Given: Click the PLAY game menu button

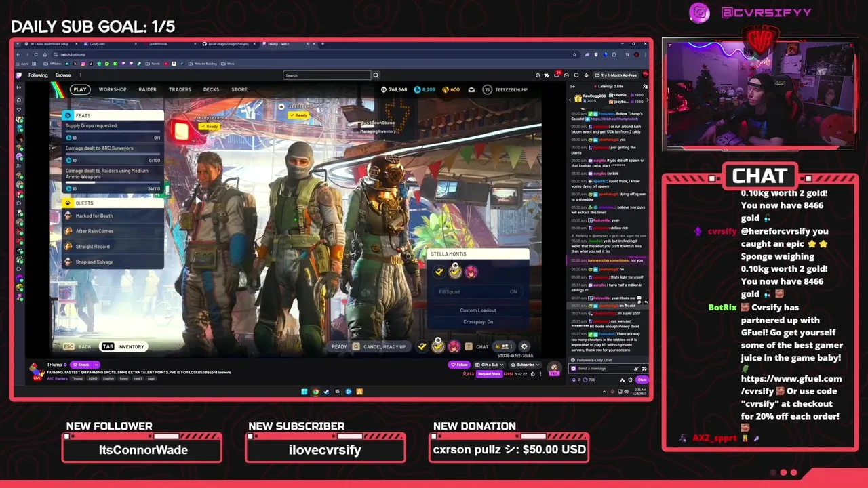Looking at the screenshot, I should tap(80, 89).
